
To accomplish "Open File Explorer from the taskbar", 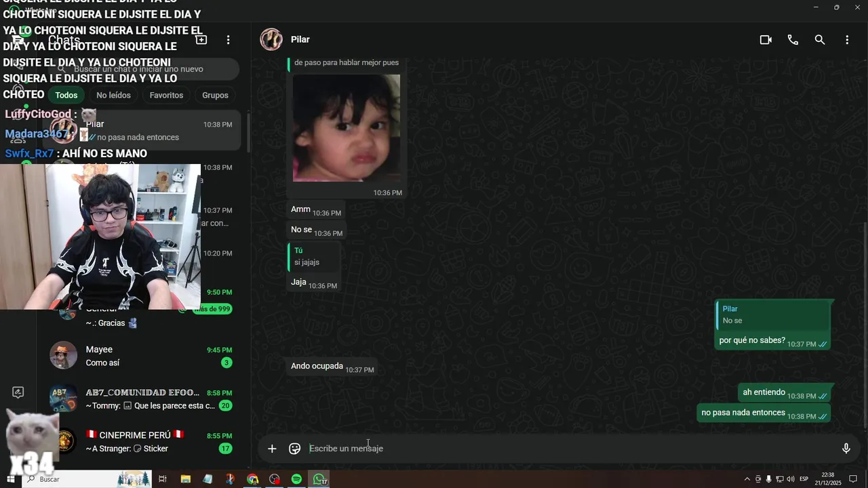I will tap(185, 479).
